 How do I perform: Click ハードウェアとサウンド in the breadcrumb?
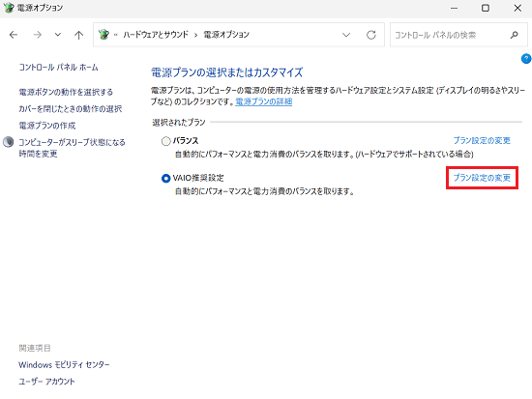pyautogui.click(x=156, y=35)
